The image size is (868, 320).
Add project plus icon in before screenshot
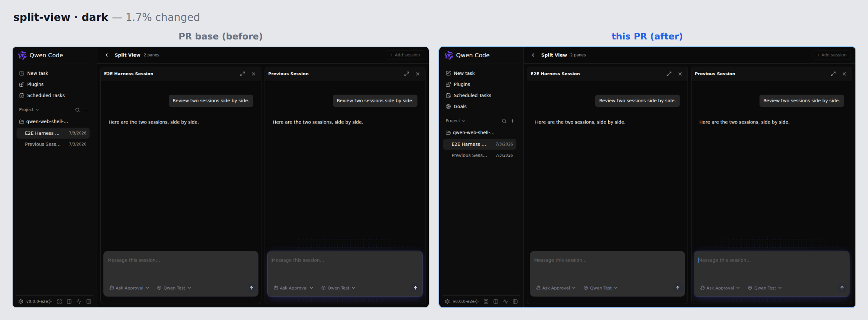[x=86, y=110]
